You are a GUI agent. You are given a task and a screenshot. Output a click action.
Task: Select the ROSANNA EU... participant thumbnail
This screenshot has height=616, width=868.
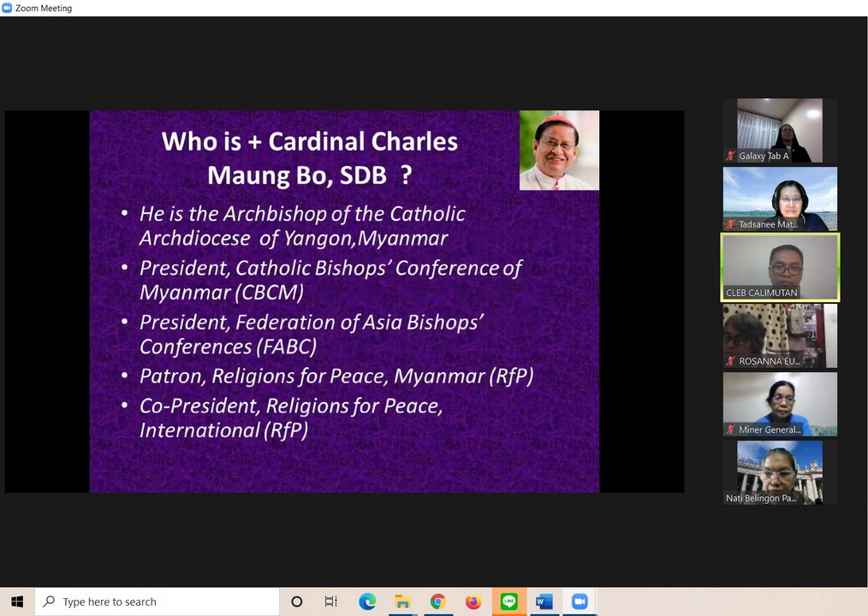click(780, 335)
